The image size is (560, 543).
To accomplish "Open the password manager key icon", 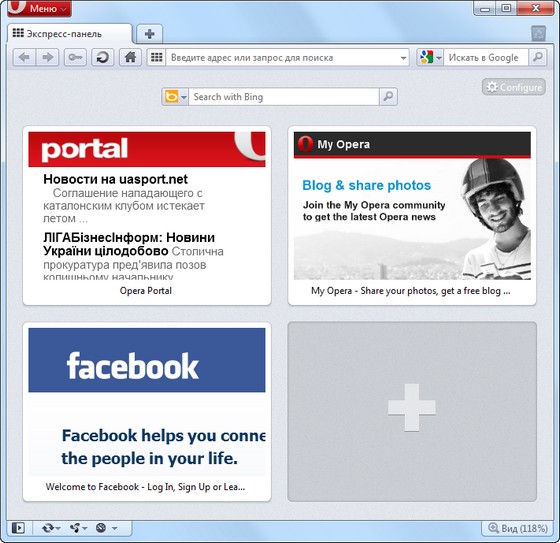I will point(75,58).
